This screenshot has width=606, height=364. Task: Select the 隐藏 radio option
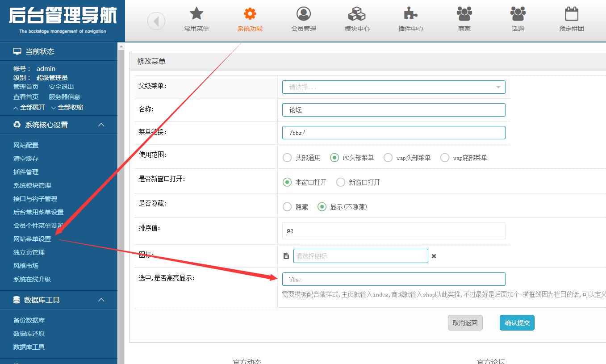pos(287,207)
